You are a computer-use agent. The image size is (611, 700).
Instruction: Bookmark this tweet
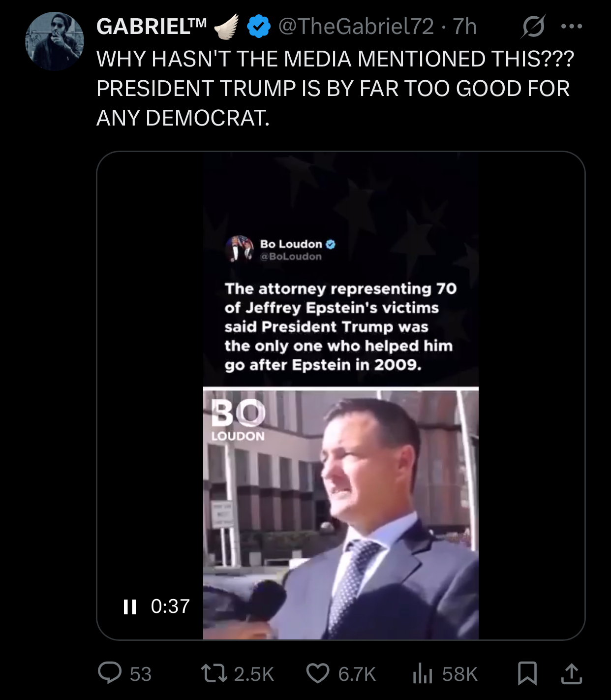[527, 673]
